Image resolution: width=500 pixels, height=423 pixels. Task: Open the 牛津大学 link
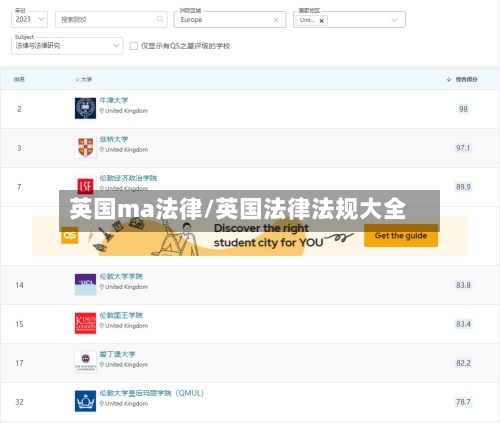click(114, 100)
